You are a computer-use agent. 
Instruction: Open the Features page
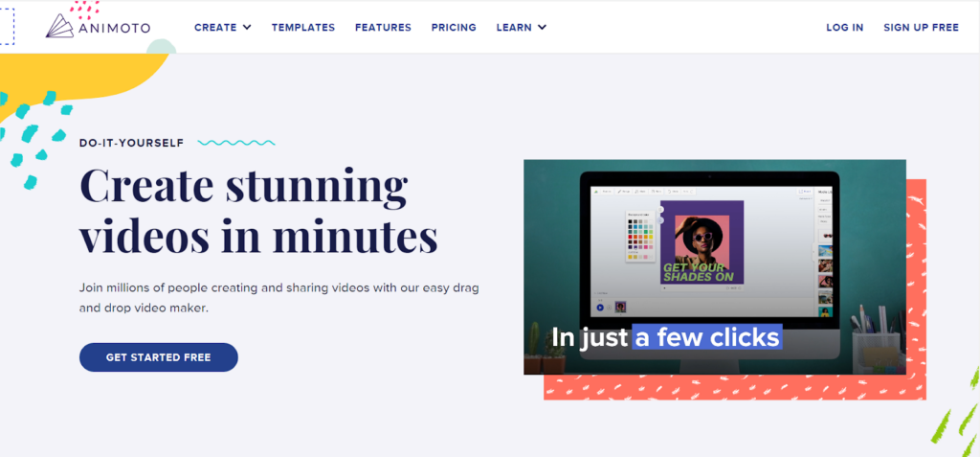[383, 28]
